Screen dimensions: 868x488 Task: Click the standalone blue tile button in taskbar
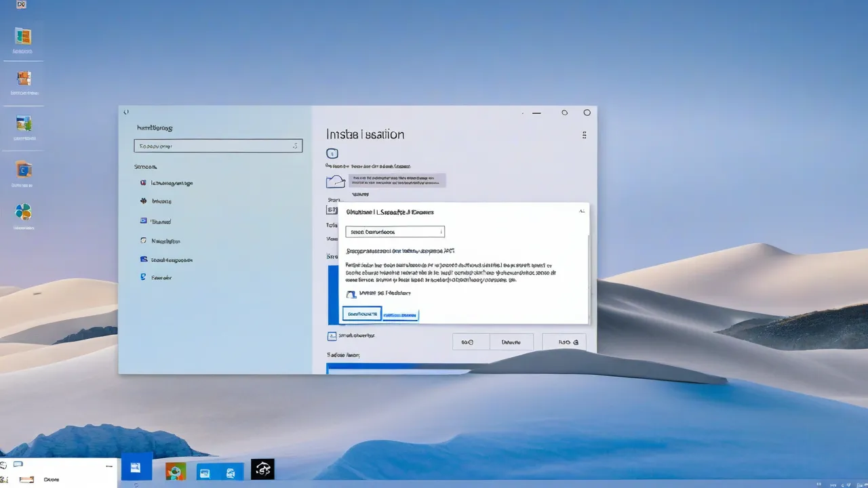point(136,467)
